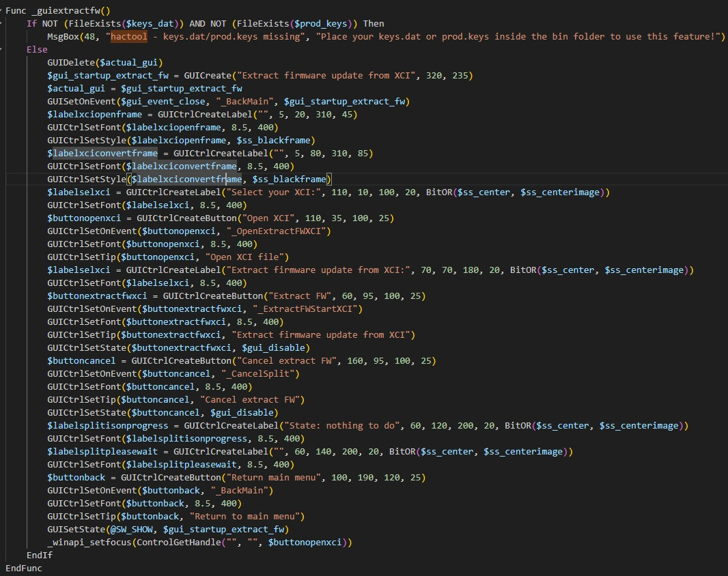The image size is (728, 576).
Task: Click highlighted $labelxciconvertframe on the GUICtrlSetFont line
Action: tap(182, 166)
